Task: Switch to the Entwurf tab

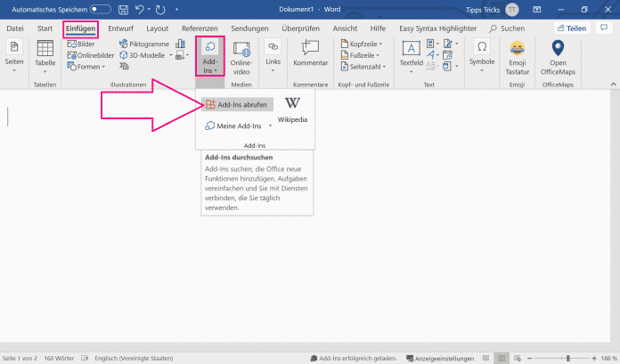Action: (121, 28)
